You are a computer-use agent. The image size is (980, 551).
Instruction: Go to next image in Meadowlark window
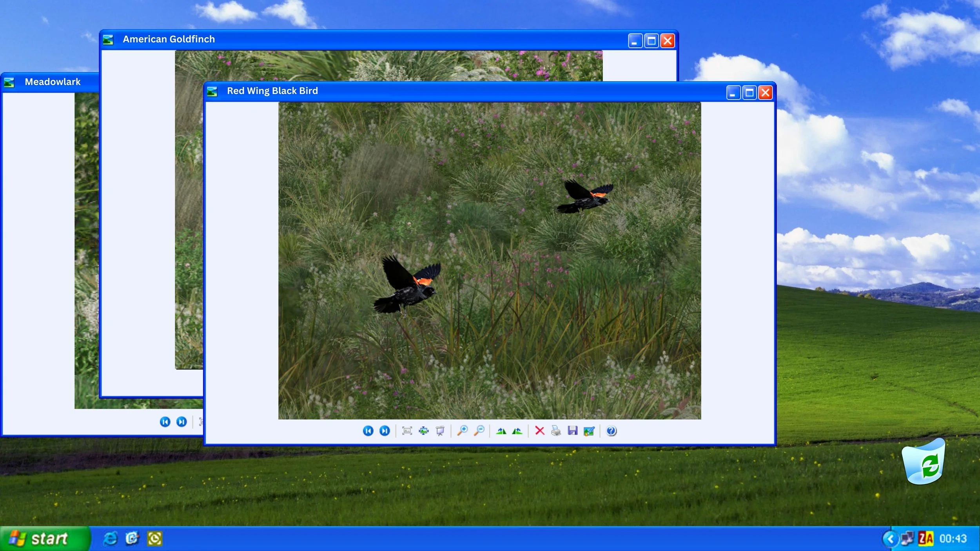point(181,422)
